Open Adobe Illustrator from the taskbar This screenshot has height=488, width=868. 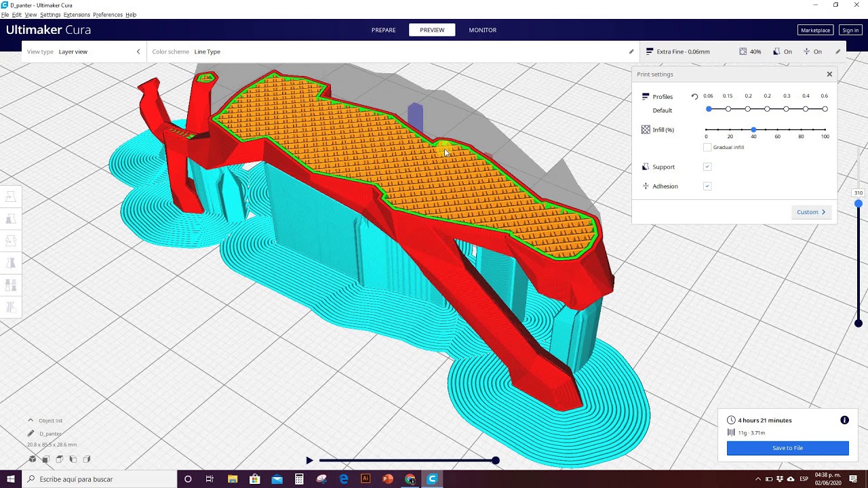click(x=366, y=479)
